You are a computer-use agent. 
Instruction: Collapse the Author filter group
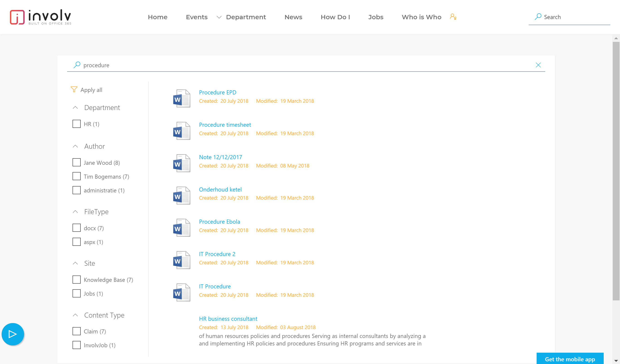tap(75, 146)
